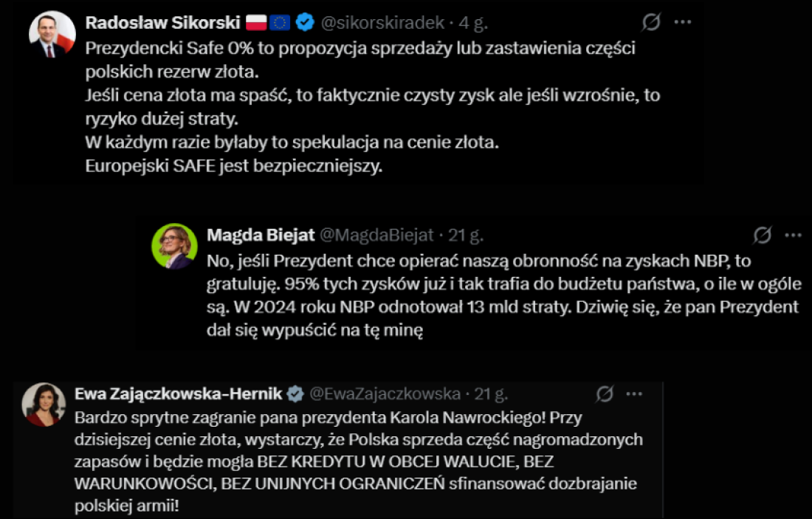Click the Grok icon on Magda Biejat's tweet
812x519 pixels.
[x=762, y=236]
